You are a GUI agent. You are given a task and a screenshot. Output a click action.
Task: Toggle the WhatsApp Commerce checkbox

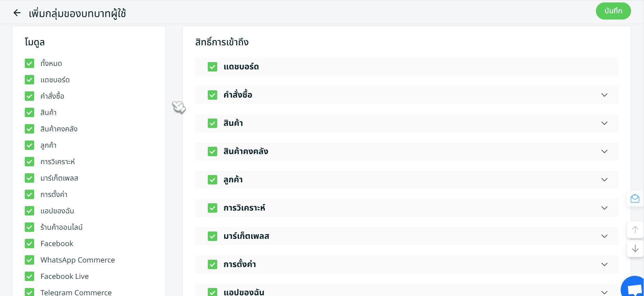(30, 260)
